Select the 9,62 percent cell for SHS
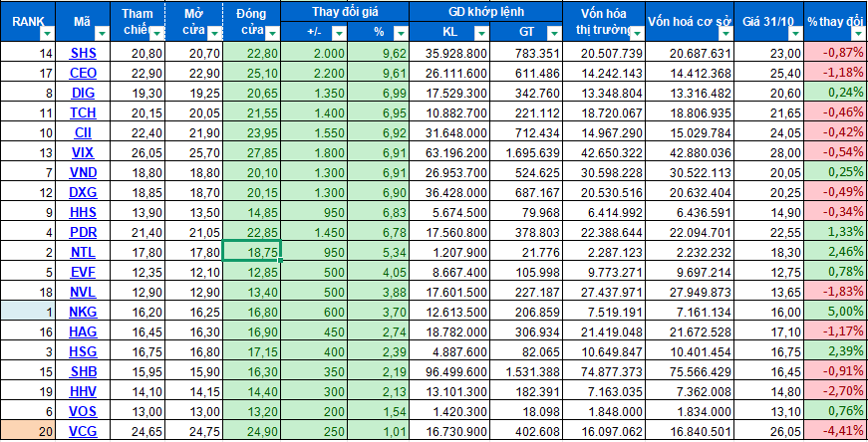The image size is (868, 442). tap(378, 53)
